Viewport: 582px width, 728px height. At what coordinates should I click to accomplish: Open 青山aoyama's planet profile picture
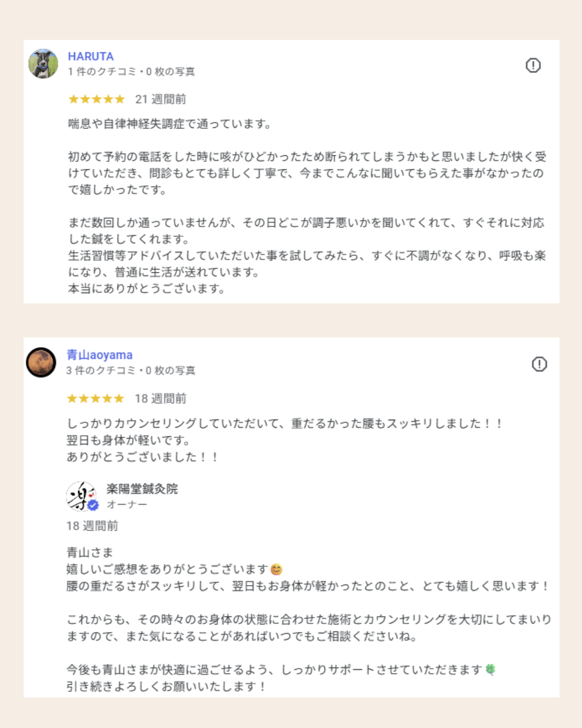pyautogui.click(x=41, y=362)
